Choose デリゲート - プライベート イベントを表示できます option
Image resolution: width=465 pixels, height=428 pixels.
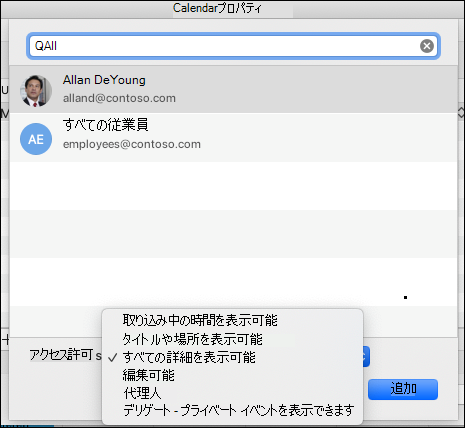[x=239, y=410]
